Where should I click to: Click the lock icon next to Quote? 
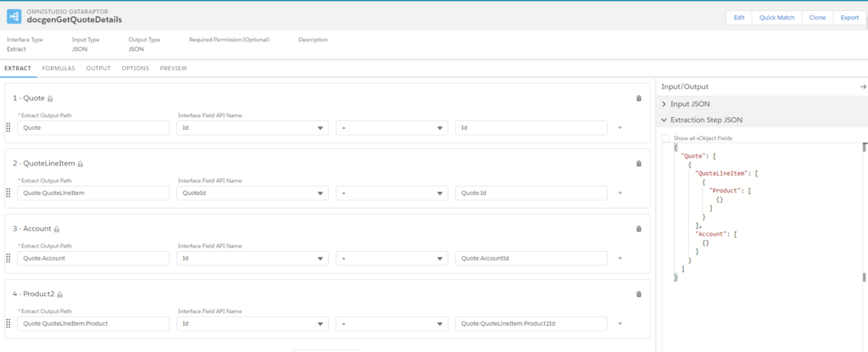pos(50,98)
